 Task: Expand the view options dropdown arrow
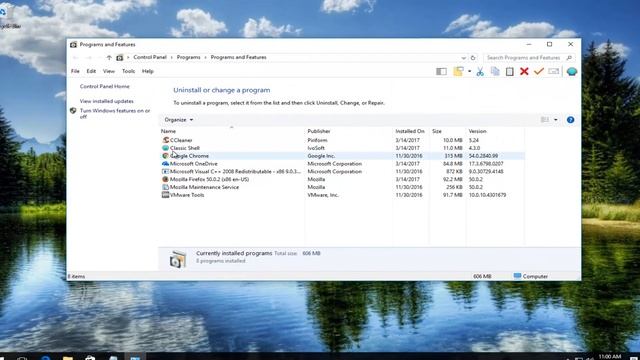click(556, 120)
